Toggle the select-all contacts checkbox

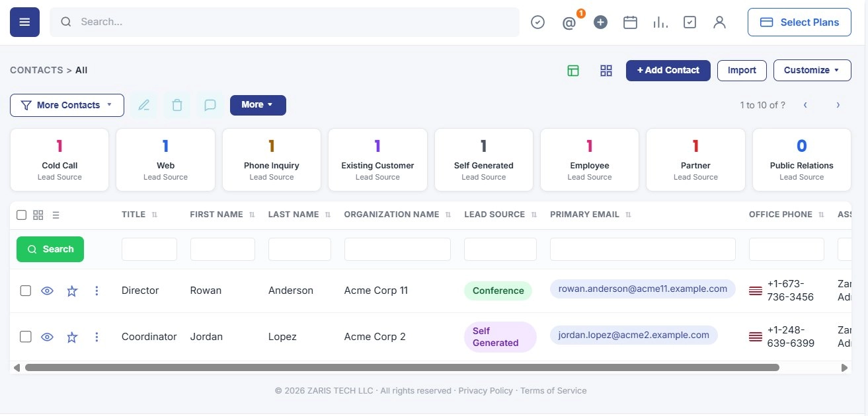tap(22, 215)
